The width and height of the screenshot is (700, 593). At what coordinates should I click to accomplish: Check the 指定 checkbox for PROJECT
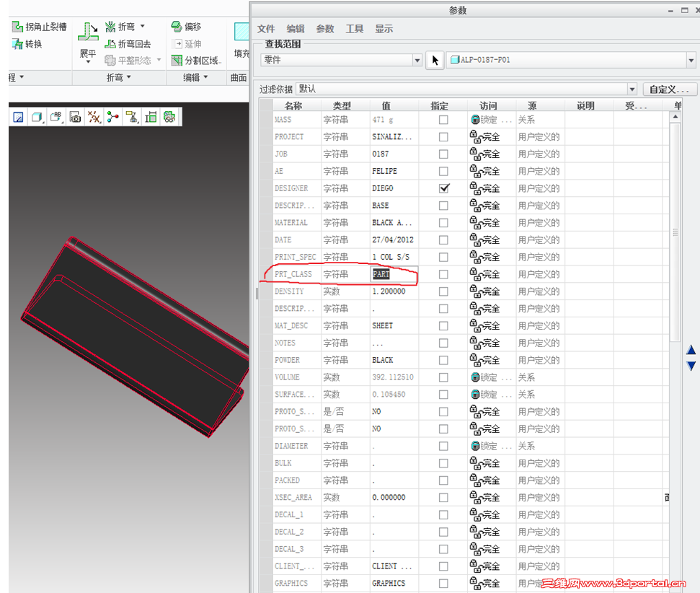tap(443, 137)
